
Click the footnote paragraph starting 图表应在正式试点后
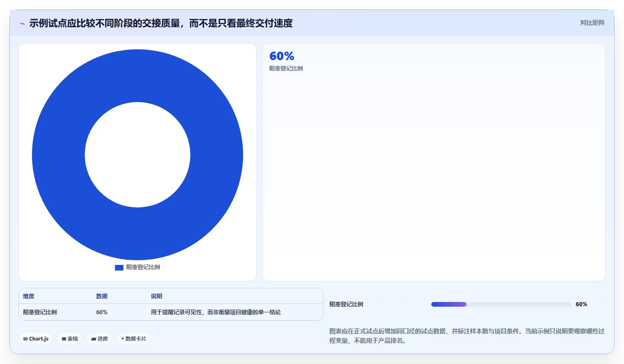click(466, 336)
